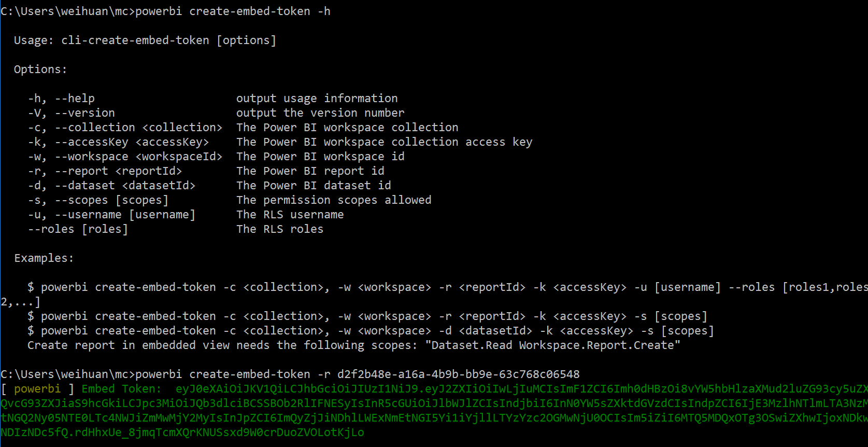Click the 'Create report in embedded view' note

coord(353,345)
